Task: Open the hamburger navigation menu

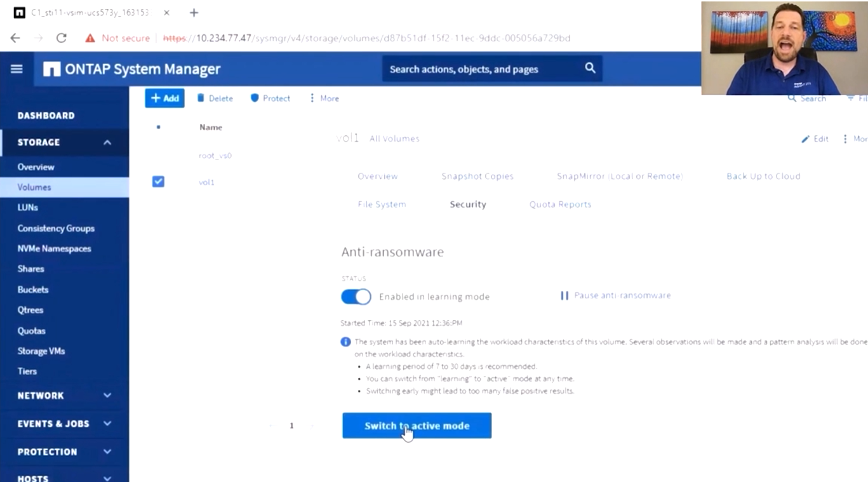Action: [x=17, y=69]
